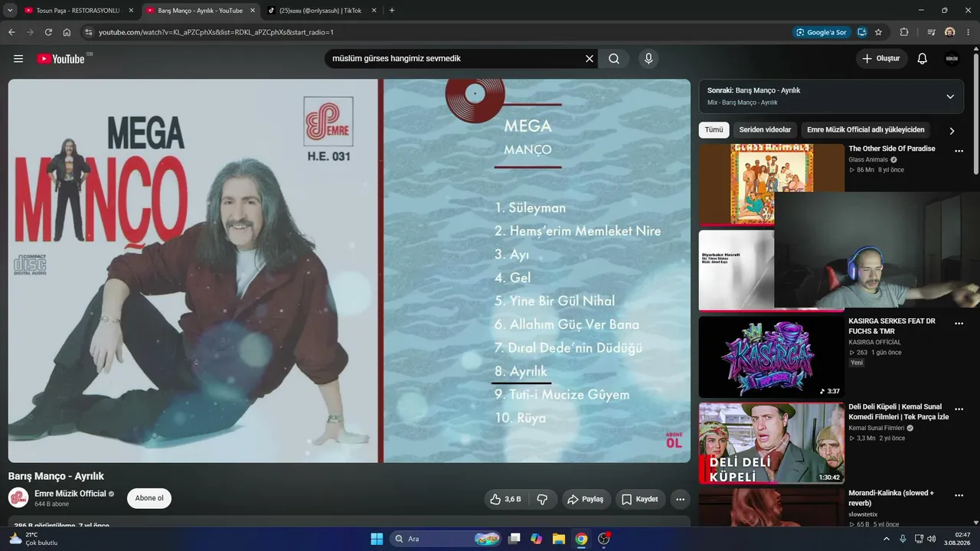The width and height of the screenshot is (980, 551).
Task: Go to the YouTube home logo
Action: tap(60, 59)
